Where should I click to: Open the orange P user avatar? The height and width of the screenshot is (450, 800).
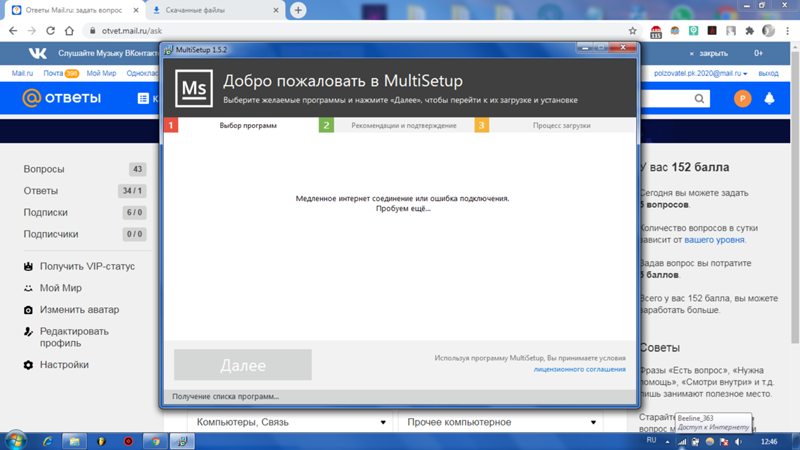pyautogui.click(x=742, y=98)
